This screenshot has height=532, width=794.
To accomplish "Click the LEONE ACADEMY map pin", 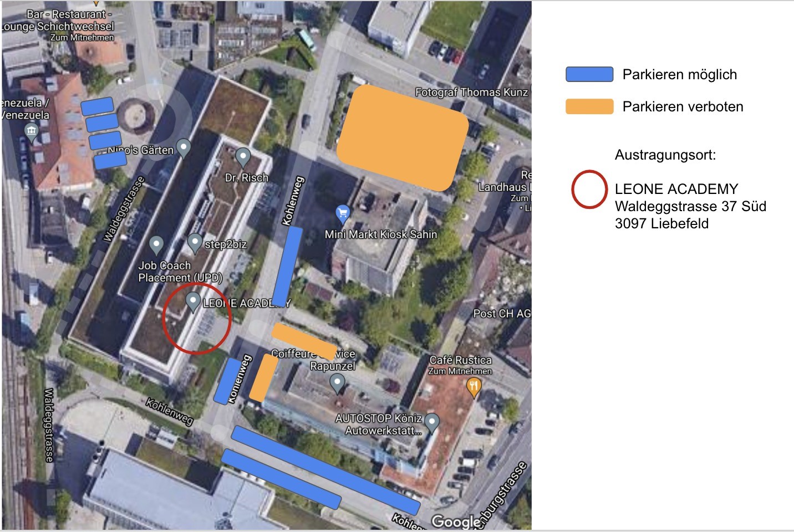I will coord(192,302).
